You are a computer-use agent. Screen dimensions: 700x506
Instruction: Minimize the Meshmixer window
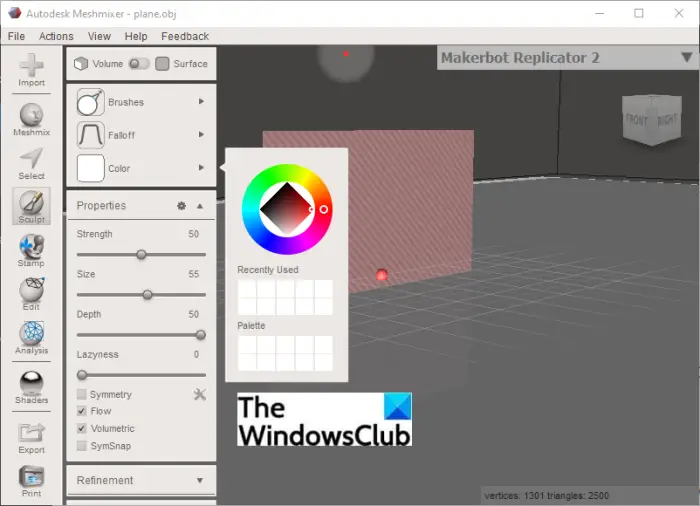click(x=600, y=13)
